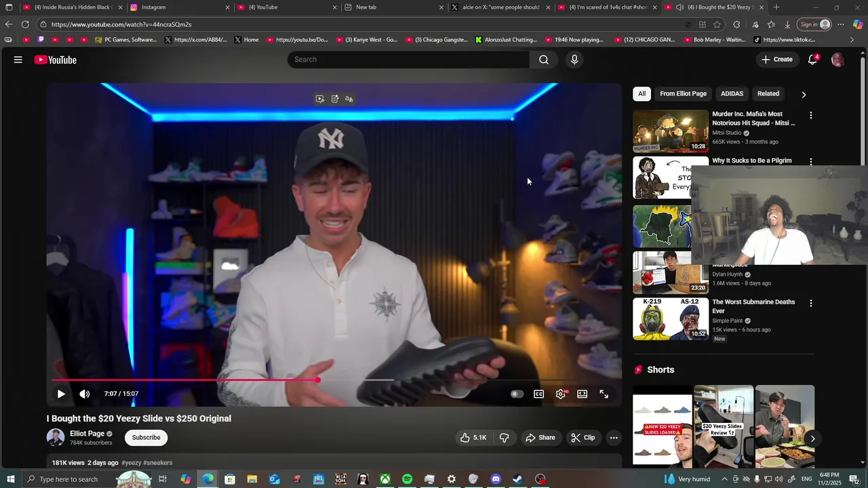
Task: Dislike the video
Action: coord(504,438)
